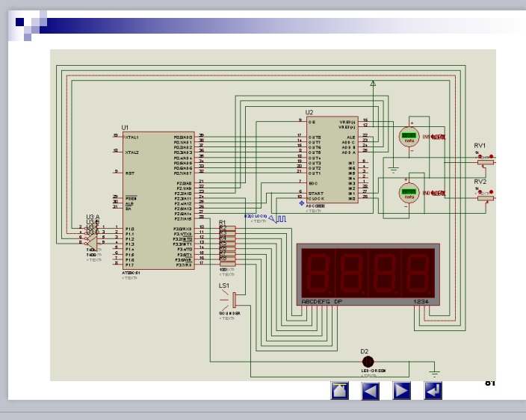Go to previous slide with left arrow button

click(371, 390)
